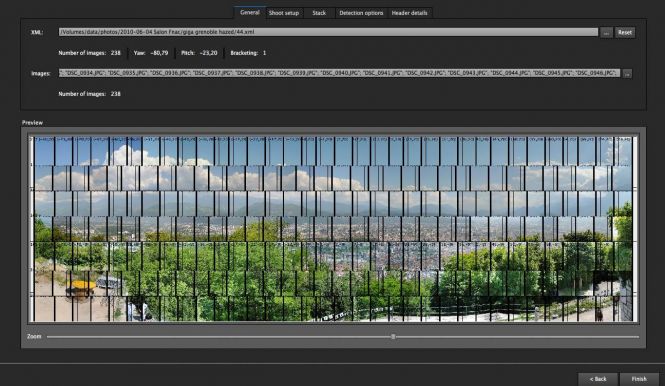Click the Images: label

(x=41, y=73)
